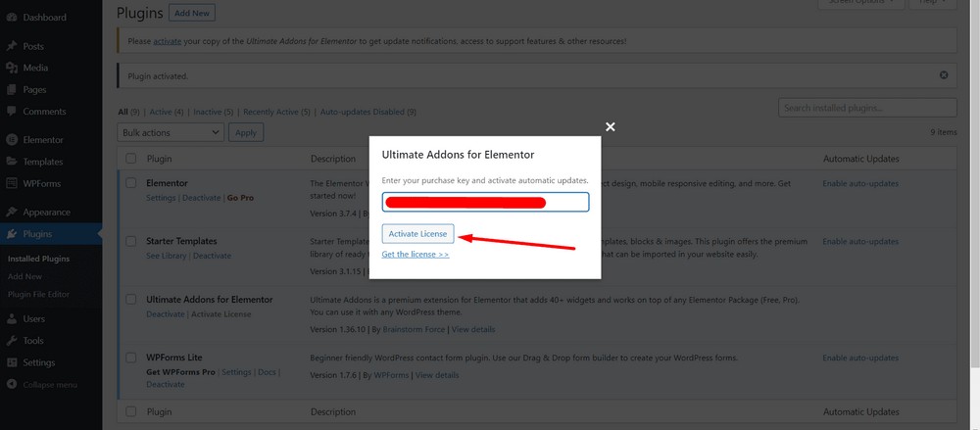Click the Plugins plug icon
Image resolution: width=980 pixels, height=430 pixels.
pos(11,234)
